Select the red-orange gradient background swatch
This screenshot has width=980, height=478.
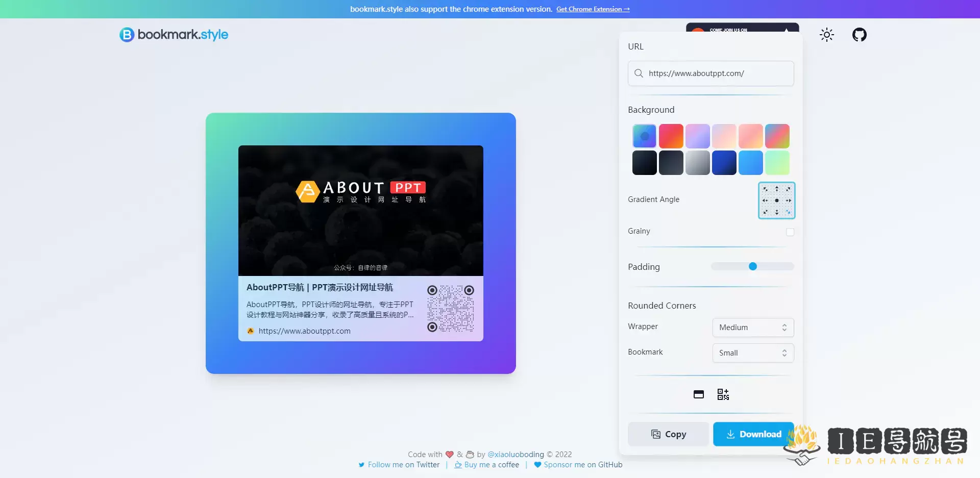[x=671, y=136]
